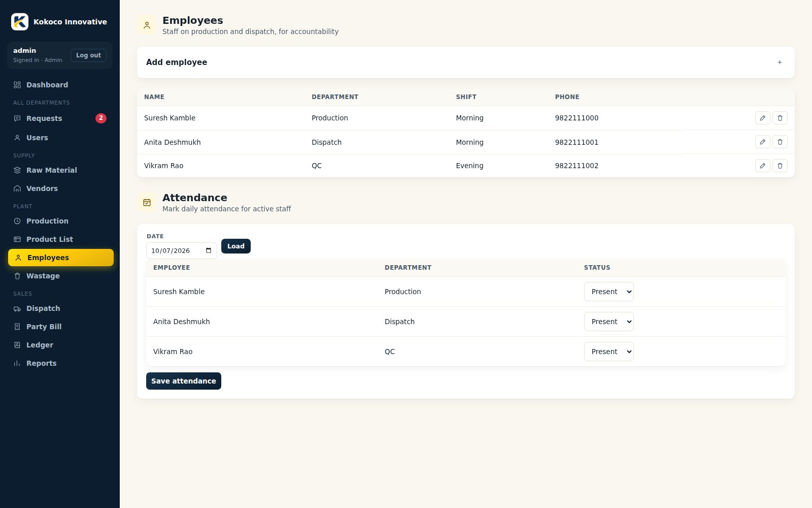This screenshot has height=508, width=812.
Task: Delete Suresh Kamble using trash icon
Action: (x=780, y=118)
